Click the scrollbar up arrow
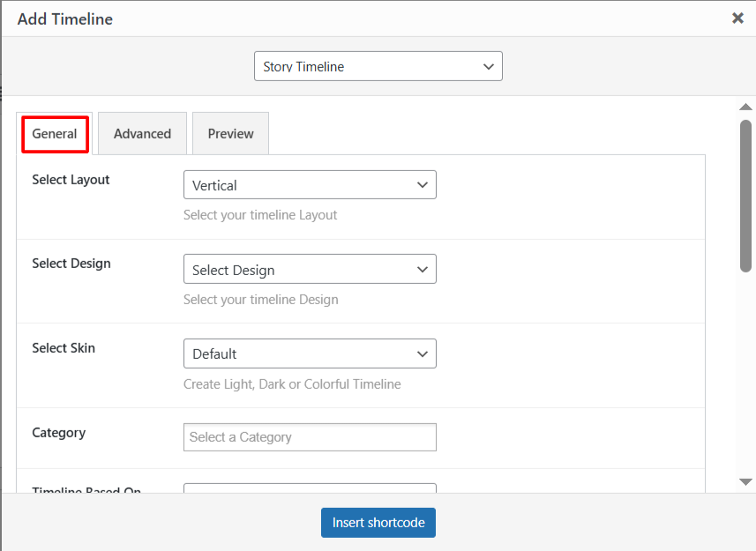756x551 pixels. pyautogui.click(x=744, y=107)
